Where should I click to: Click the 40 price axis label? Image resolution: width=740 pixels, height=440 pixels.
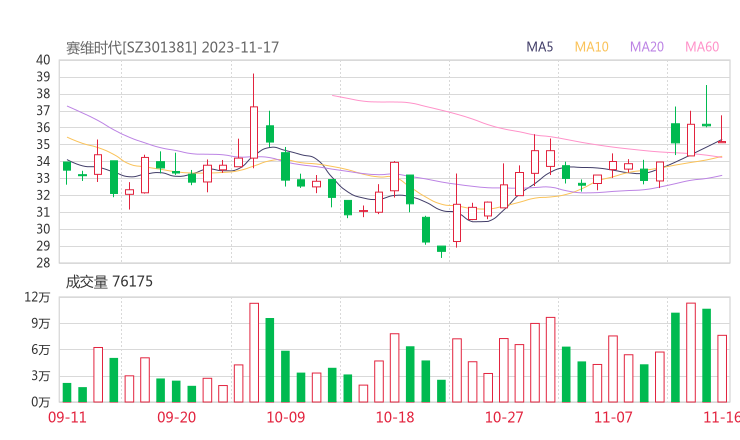[43, 60]
